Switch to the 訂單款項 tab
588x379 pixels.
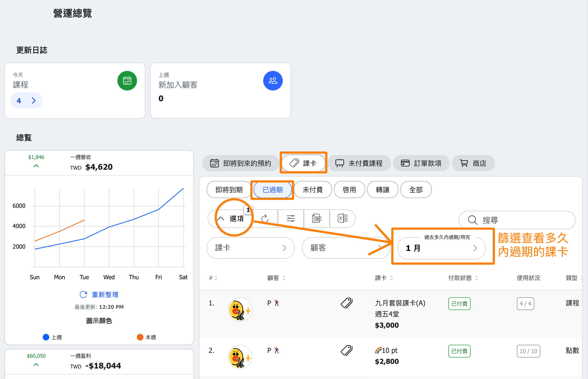(x=421, y=163)
